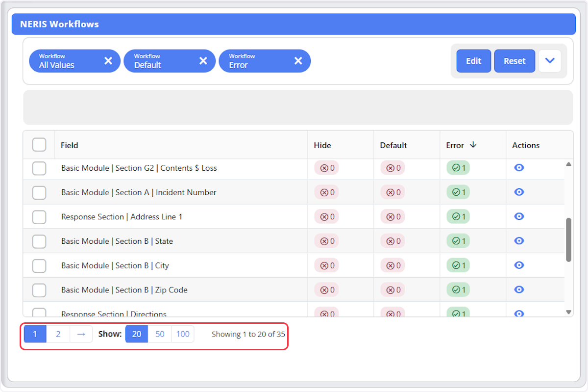Viewport: 588px width, 392px height.
Task: Toggle the select-all checkbox in table header
Action: [39, 145]
